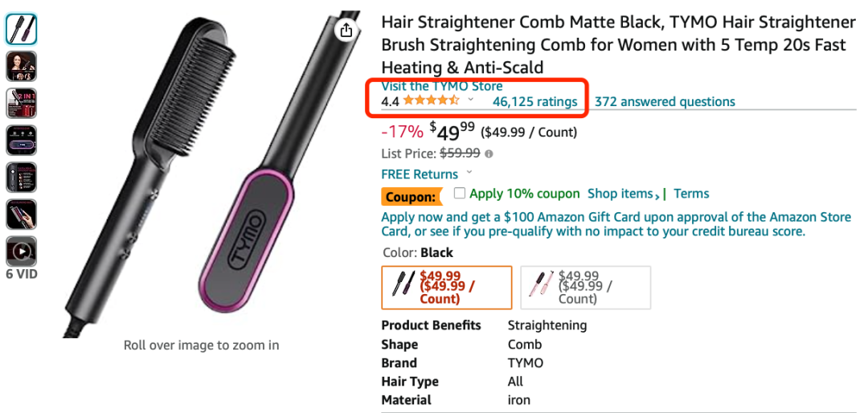Open the product videos thumbnail with play icon
The image size is (868, 413).
point(21,251)
